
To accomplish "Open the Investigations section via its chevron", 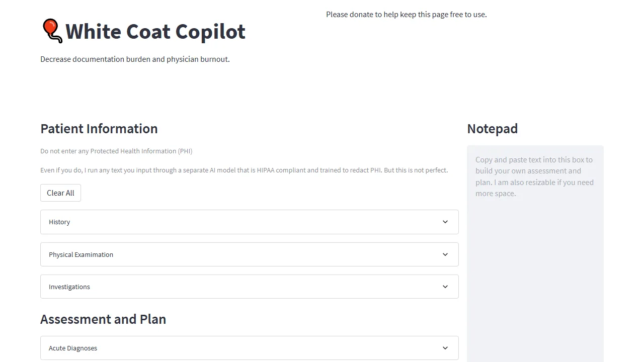I will pyautogui.click(x=445, y=287).
